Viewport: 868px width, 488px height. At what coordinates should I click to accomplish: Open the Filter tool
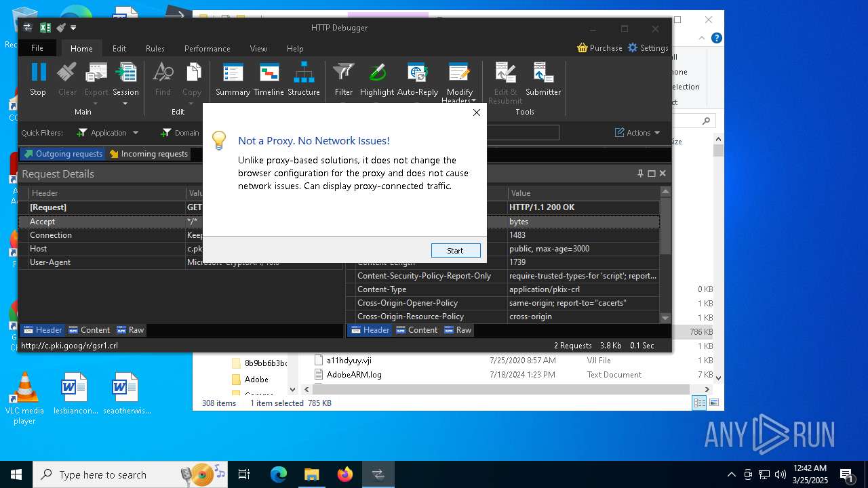[x=344, y=79]
